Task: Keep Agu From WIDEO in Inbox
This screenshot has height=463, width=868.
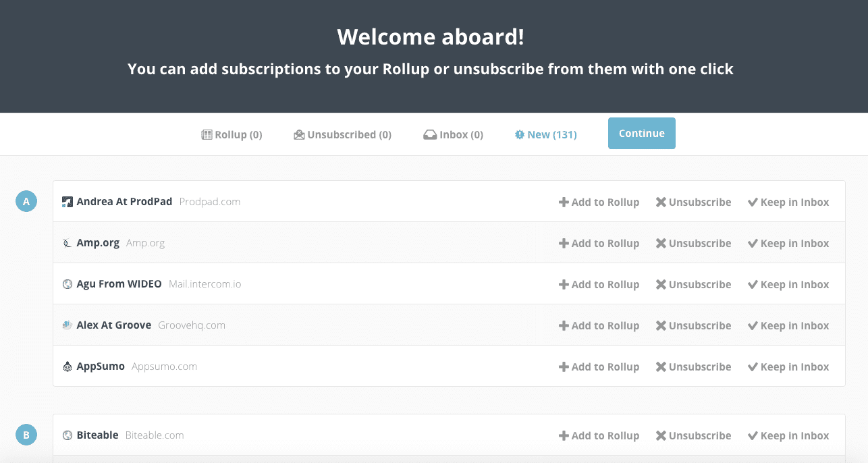Action: pyautogui.click(x=788, y=284)
